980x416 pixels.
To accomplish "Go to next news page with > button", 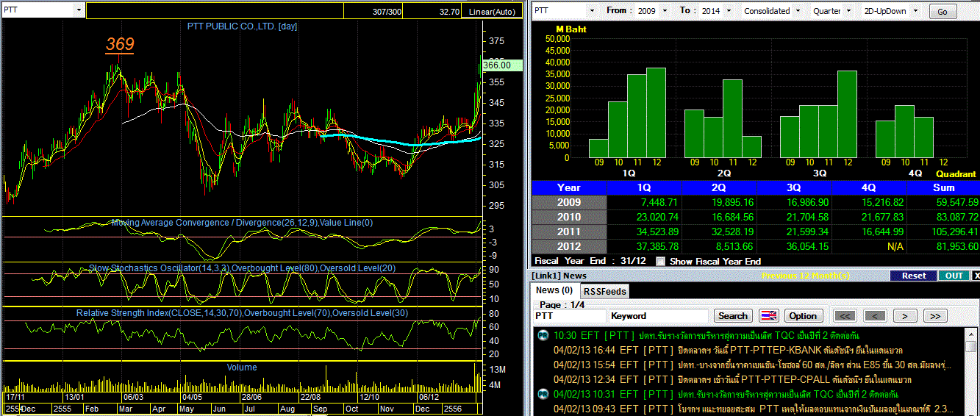I will click(x=904, y=316).
